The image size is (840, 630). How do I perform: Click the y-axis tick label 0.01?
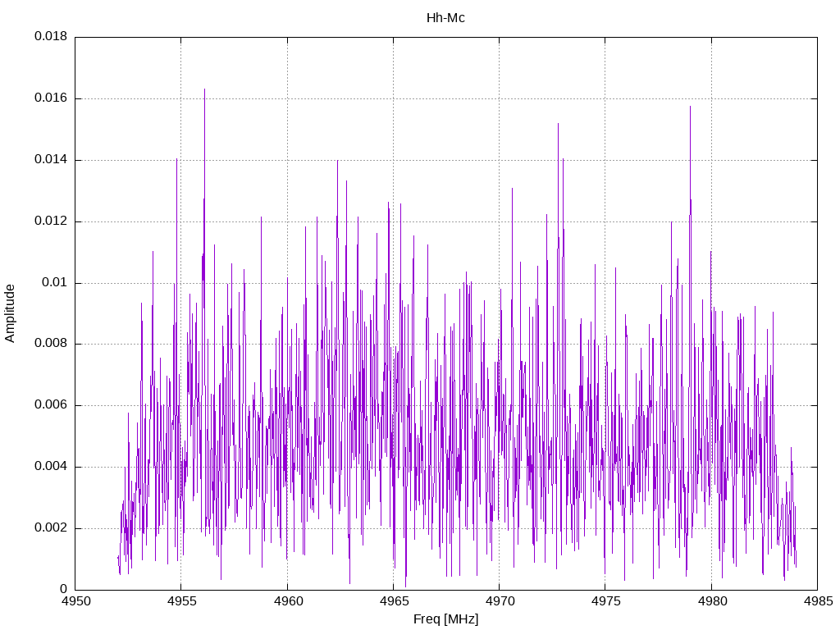(x=55, y=283)
